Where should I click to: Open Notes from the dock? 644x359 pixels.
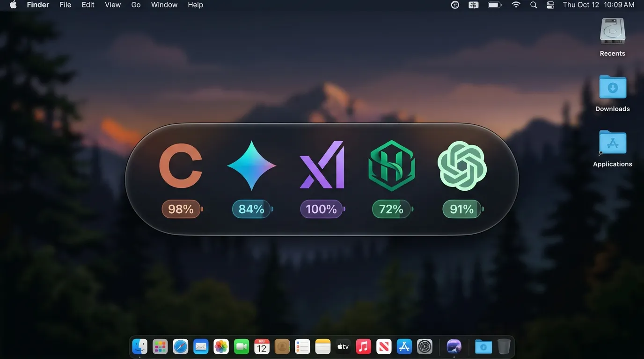[x=323, y=346]
